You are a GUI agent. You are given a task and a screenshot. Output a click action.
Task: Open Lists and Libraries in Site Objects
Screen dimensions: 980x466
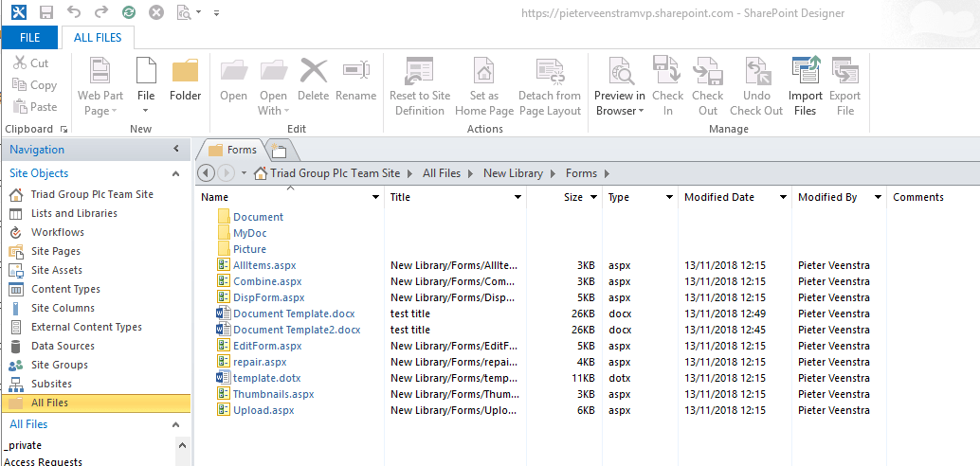(74, 213)
